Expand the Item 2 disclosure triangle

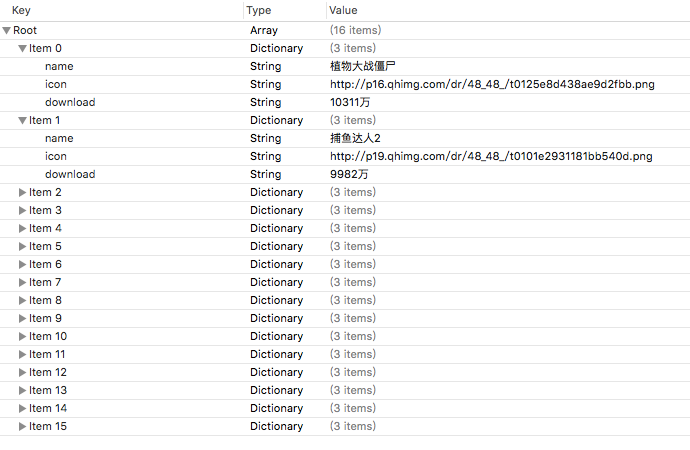22,192
